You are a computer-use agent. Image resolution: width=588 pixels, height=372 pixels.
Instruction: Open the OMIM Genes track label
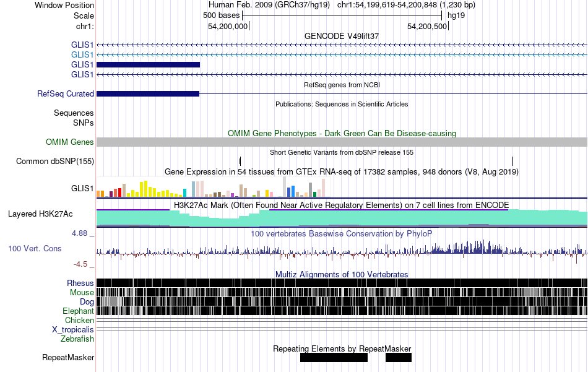(70, 142)
